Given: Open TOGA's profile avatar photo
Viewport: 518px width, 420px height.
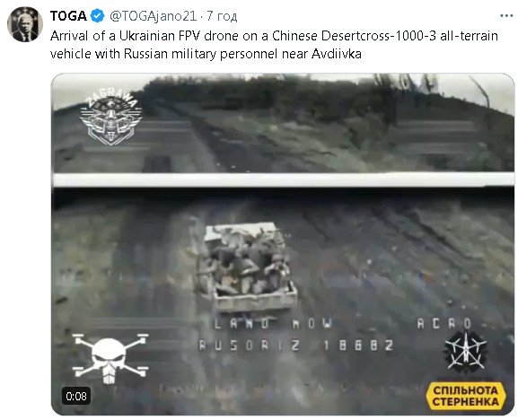Looking at the screenshot, I should 25,24.
